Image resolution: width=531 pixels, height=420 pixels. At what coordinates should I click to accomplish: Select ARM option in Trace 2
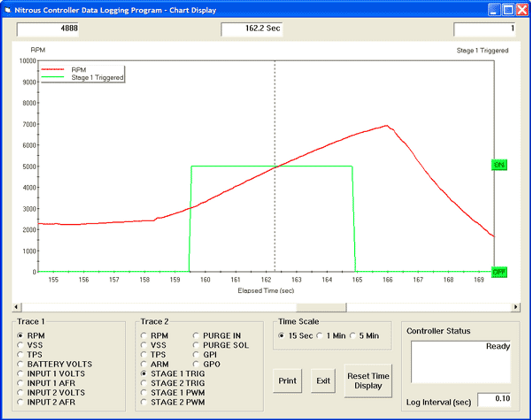(144, 364)
